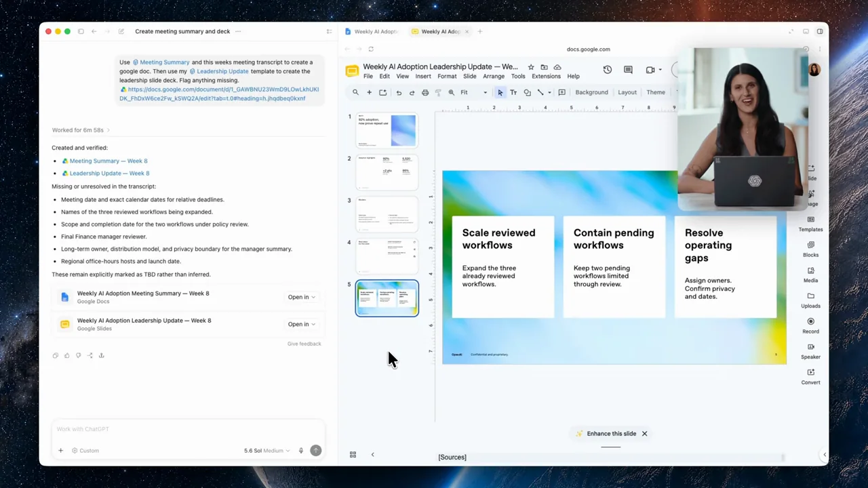Screen dimensions: 868x488
Task: Click the undo arrow in Slides toolbar
Action: pos(399,92)
